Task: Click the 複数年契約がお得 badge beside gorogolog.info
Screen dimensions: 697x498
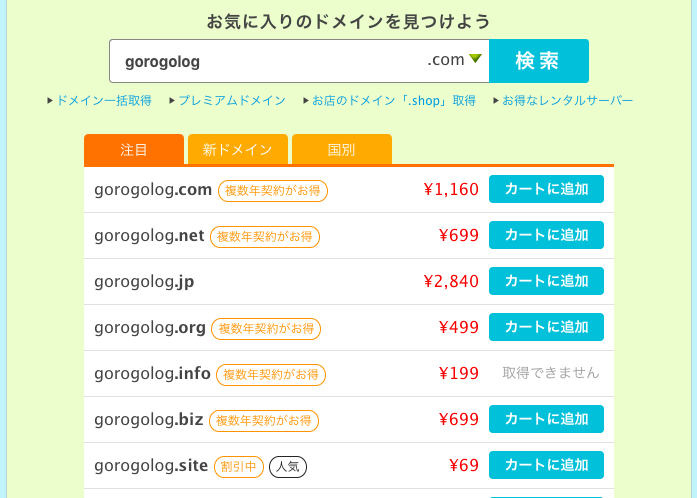Action: point(271,375)
